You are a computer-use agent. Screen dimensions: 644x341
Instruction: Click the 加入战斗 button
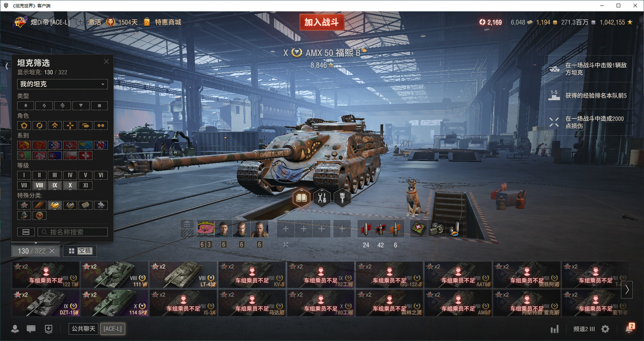(322, 22)
